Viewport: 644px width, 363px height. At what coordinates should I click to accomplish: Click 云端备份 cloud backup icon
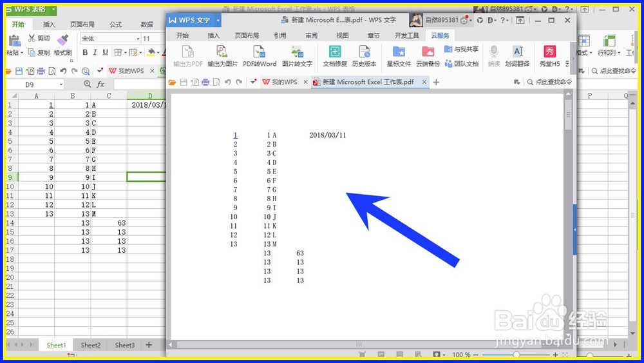tap(428, 52)
